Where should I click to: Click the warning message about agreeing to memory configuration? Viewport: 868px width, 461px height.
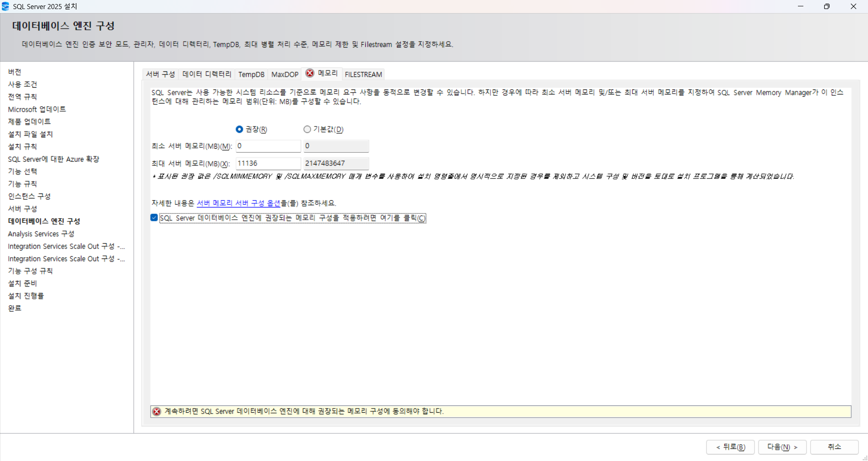click(x=304, y=411)
